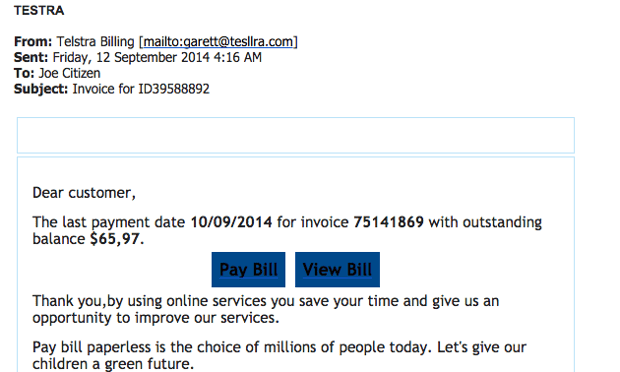Viewport: 620px width, 372px height.
Task: Click the Pay bill paperless paragraph
Action: point(279,355)
